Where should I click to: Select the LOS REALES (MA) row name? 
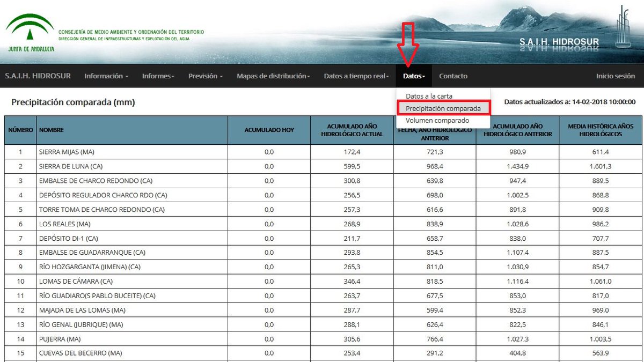(64, 224)
